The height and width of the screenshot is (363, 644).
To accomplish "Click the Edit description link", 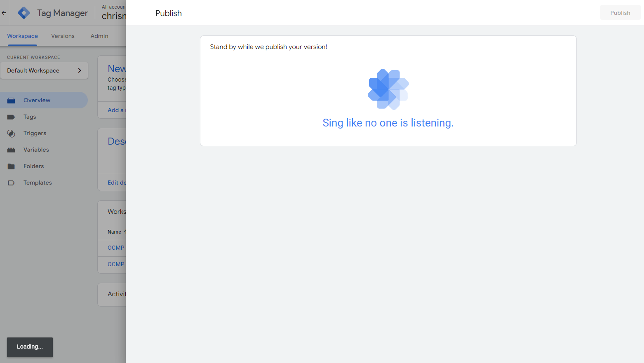I will point(117,183).
